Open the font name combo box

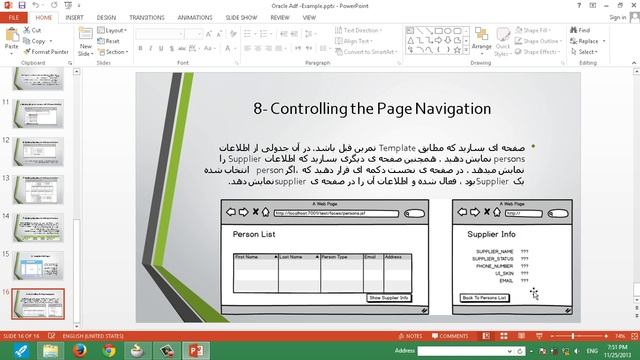pos(160,34)
